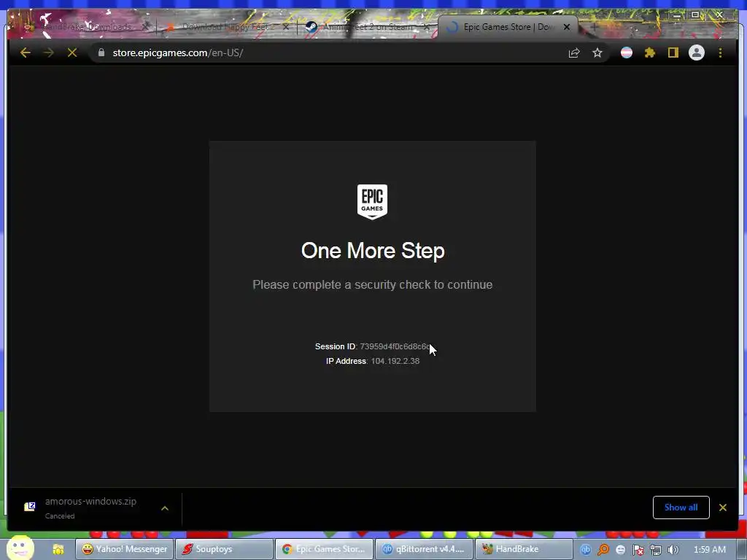Click the disabled forward navigation arrow

click(x=49, y=52)
